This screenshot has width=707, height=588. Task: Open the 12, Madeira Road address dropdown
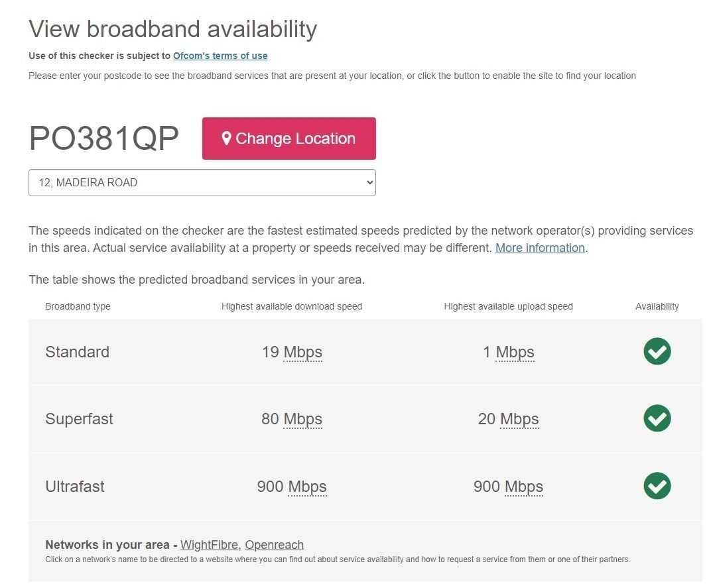point(202,183)
